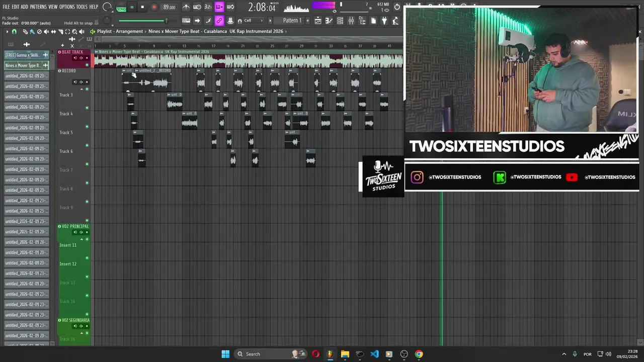Switch the PAT/SONG mode button
The height and width of the screenshot is (362, 644).
pos(121,7)
